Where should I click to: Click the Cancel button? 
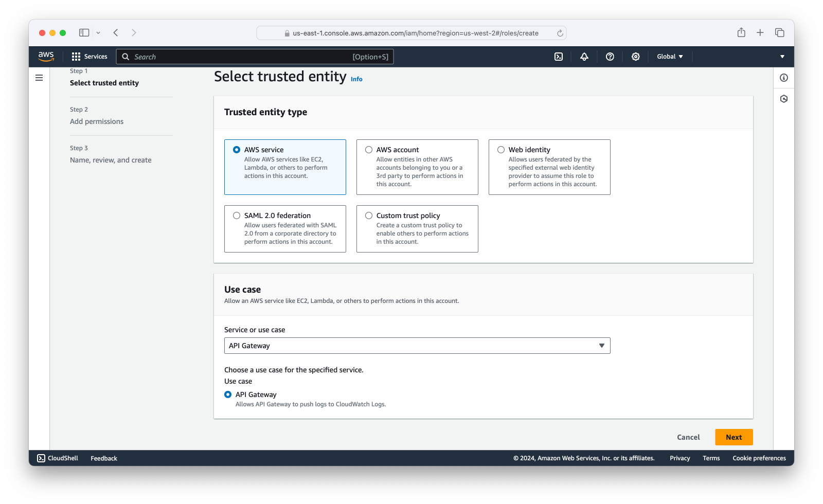[688, 437]
